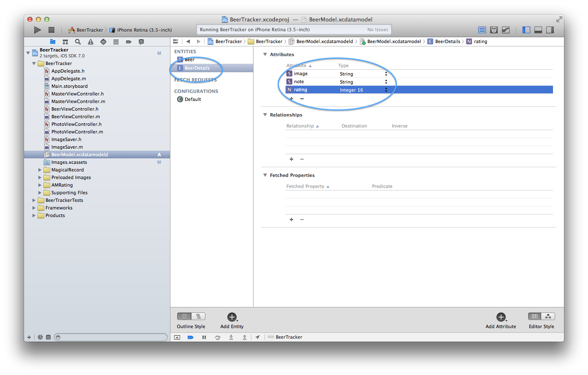Open BeerDetails in the jump bar
This screenshot has height=375, width=588.
pos(444,41)
